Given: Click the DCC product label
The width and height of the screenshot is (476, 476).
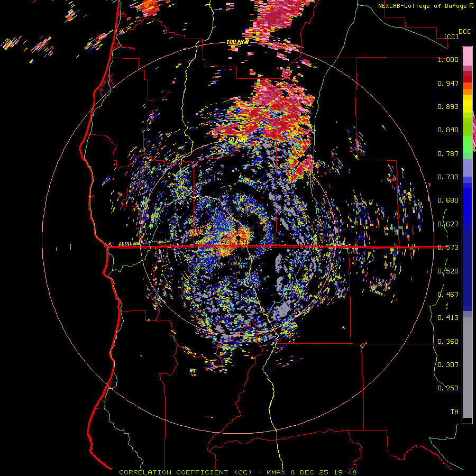Looking at the screenshot, I should click(x=465, y=32).
